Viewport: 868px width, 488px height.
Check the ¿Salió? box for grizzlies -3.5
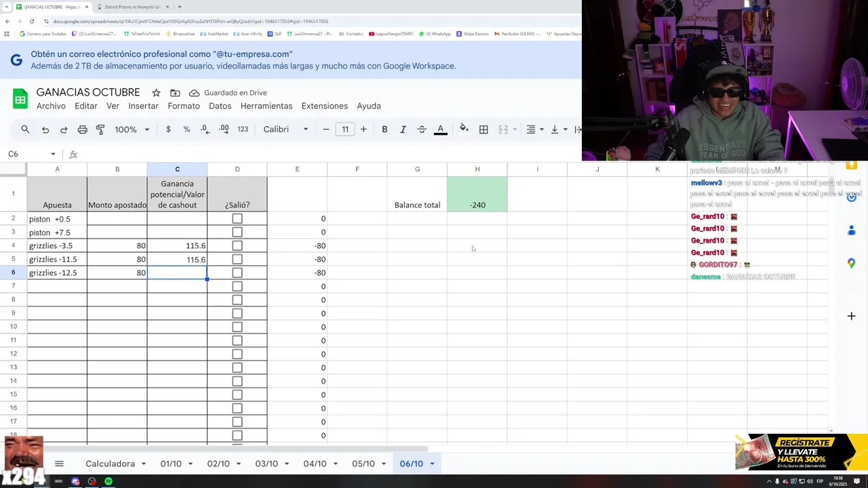[237, 246]
